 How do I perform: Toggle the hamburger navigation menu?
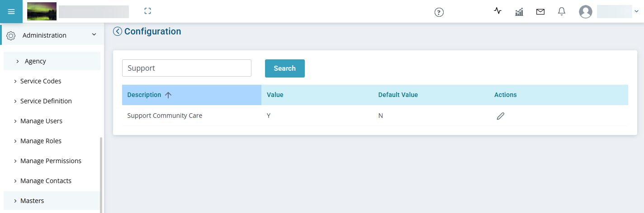[x=11, y=11]
